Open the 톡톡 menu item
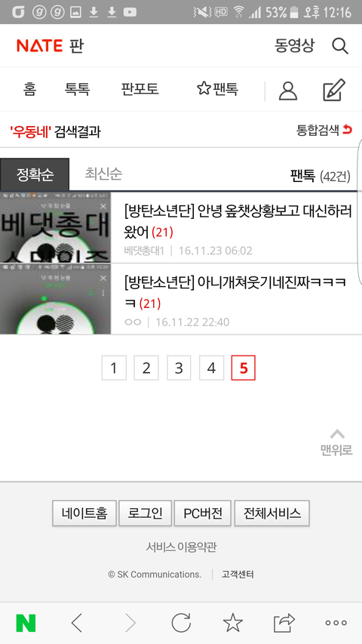Image resolution: width=362 pixels, height=644 pixels. point(77,89)
